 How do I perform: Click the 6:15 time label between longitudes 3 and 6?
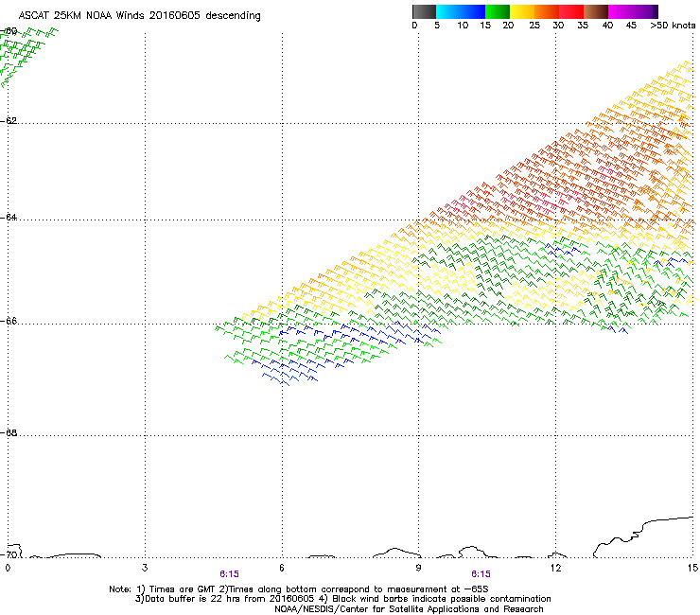click(230, 574)
